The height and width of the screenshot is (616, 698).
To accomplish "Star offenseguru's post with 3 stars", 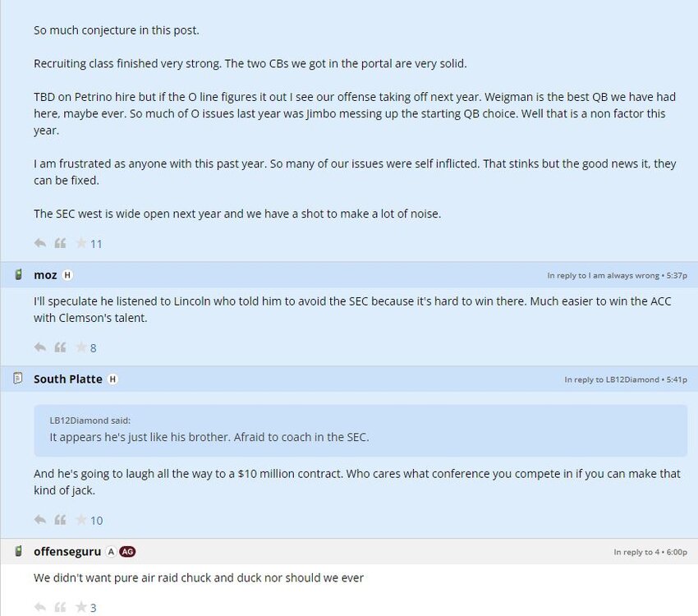I will [81, 608].
